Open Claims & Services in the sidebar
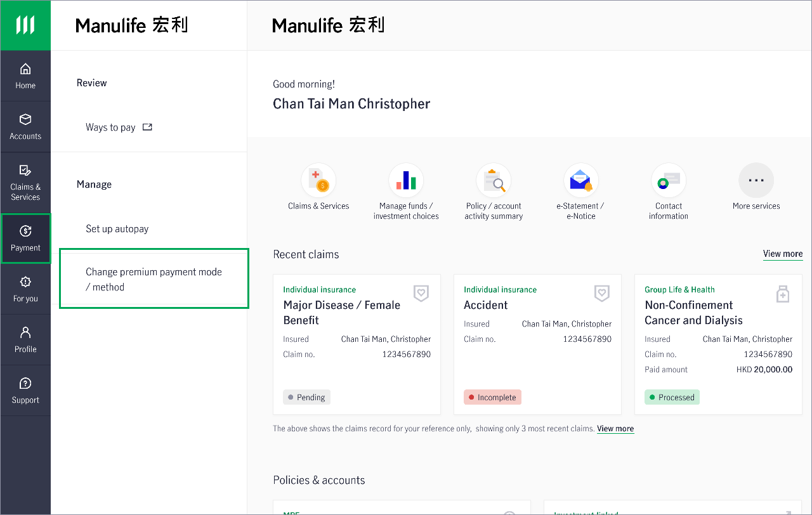This screenshot has height=515, width=812. 25,182
